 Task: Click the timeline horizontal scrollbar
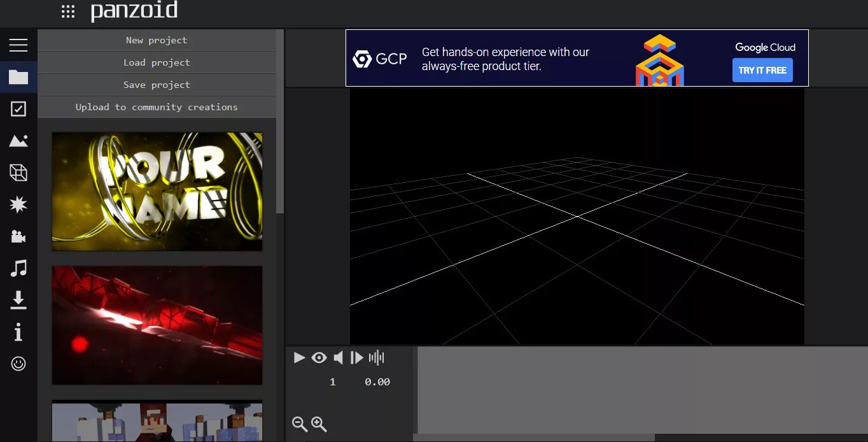pyautogui.click(x=534, y=438)
